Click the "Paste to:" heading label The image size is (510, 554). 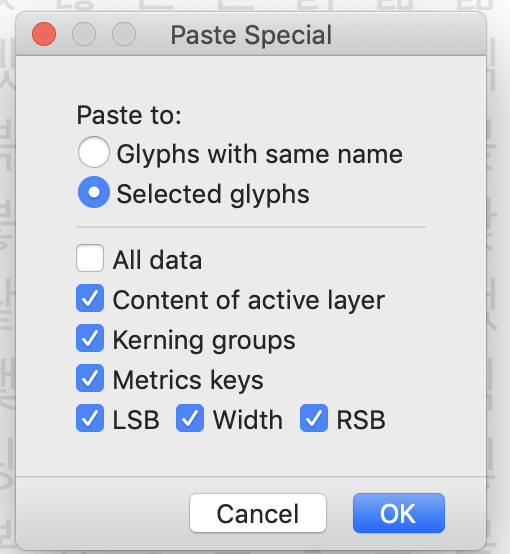pyautogui.click(x=129, y=115)
